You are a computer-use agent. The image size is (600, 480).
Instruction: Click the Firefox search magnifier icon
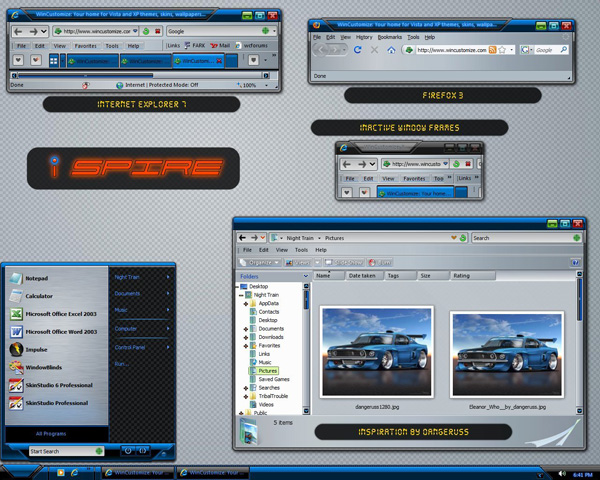point(563,50)
